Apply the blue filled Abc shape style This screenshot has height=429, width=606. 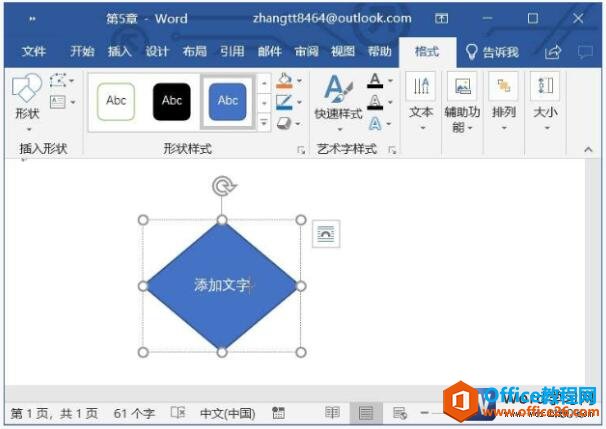227,101
